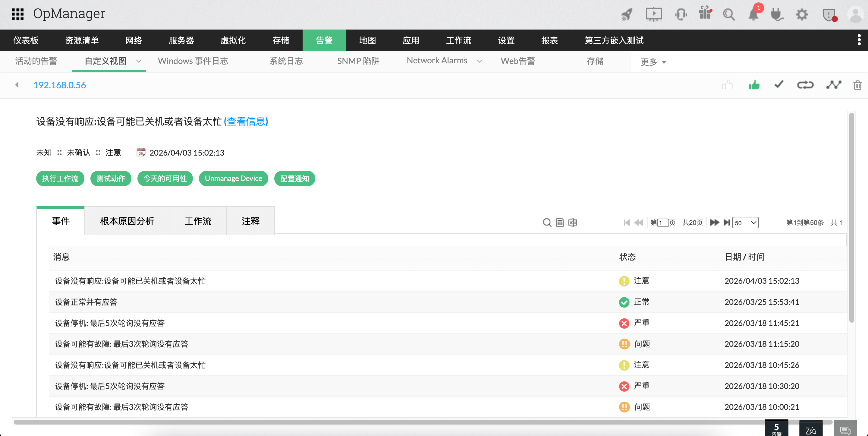Change page size in the 50 dropdown
This screenshot has width=868, height=436.
(x=745, y=223)
